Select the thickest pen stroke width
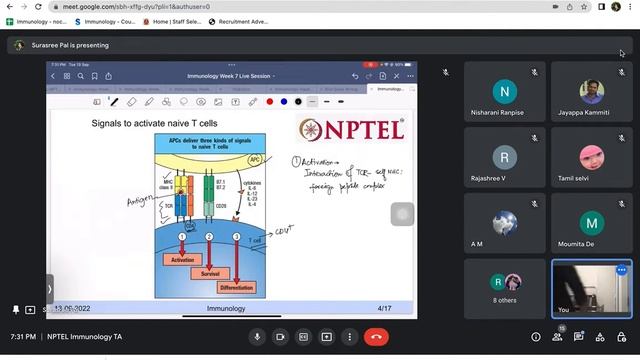This screenshot has height=360, width=640. click(341, 102)
